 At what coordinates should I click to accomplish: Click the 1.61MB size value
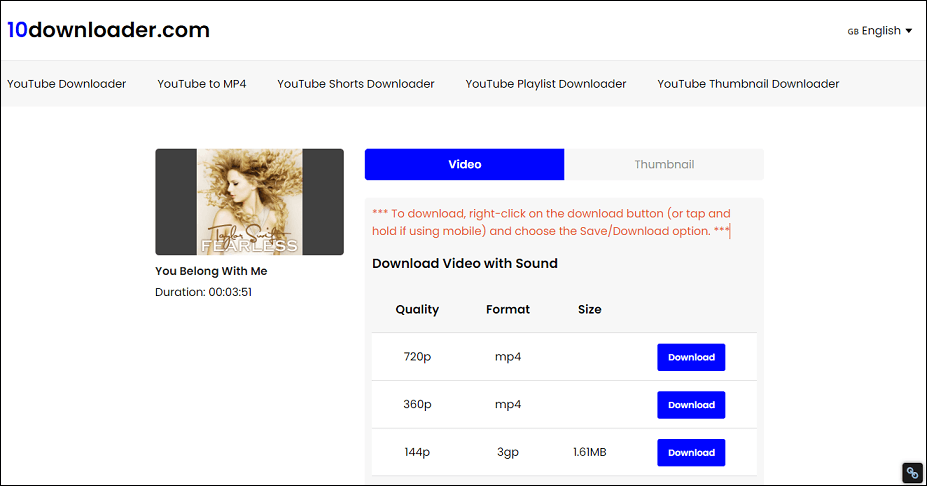(589, 452)
